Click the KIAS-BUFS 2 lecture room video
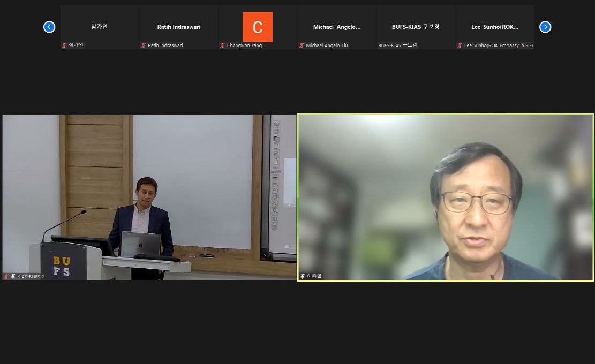Image resolution: width=595 pixels, height=364 pixels. 149,197
